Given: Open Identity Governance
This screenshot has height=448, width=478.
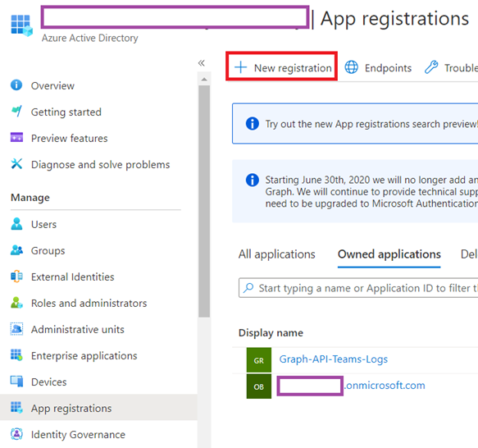Looking at the screenshot, I should [78, 434].
